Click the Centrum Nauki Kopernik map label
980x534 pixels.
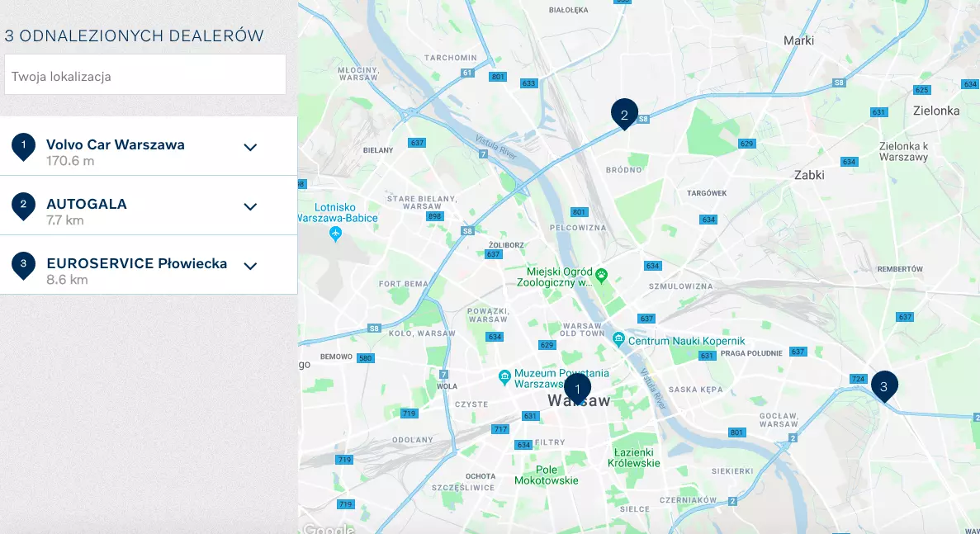[x=687, y=341]
